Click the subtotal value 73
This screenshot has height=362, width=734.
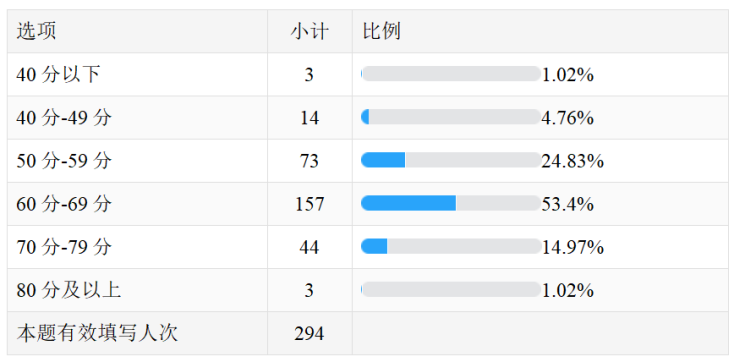309,161
